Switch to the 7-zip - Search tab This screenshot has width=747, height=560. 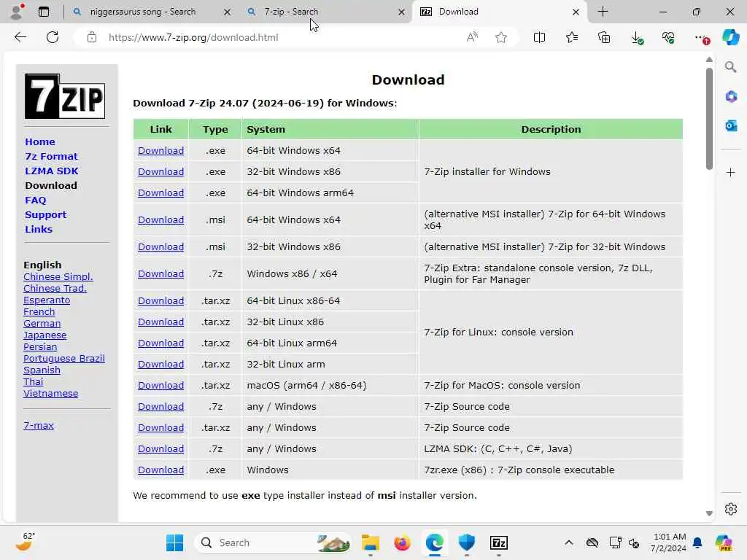point(325,12)
